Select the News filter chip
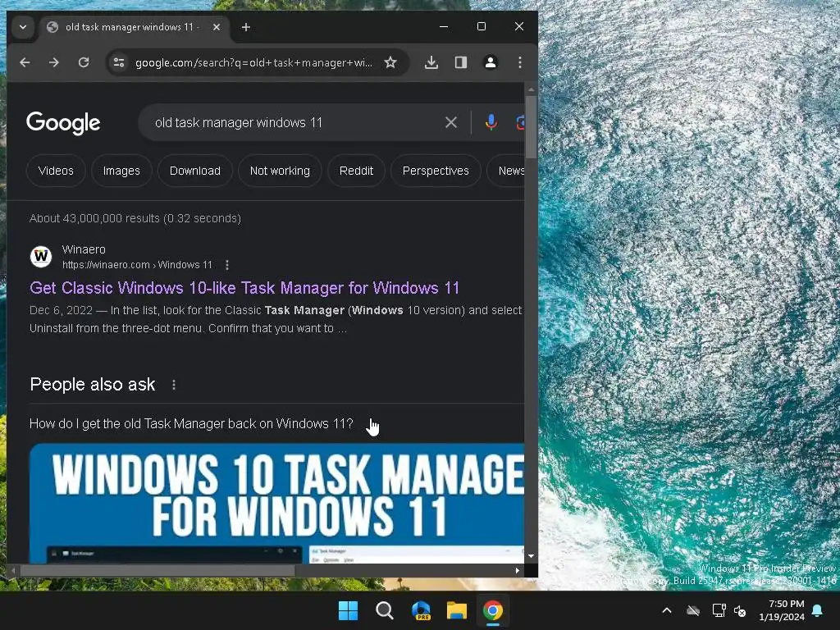 [506, 171]
